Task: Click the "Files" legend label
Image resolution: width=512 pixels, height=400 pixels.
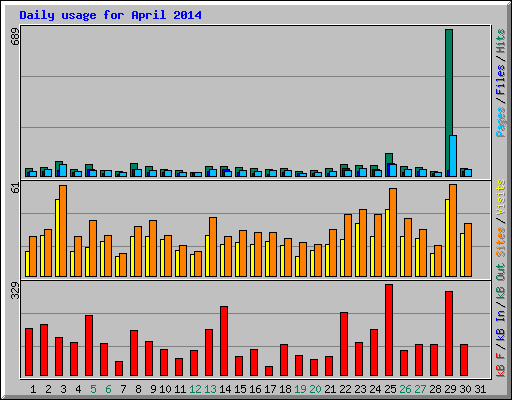Action: point(501,79)
